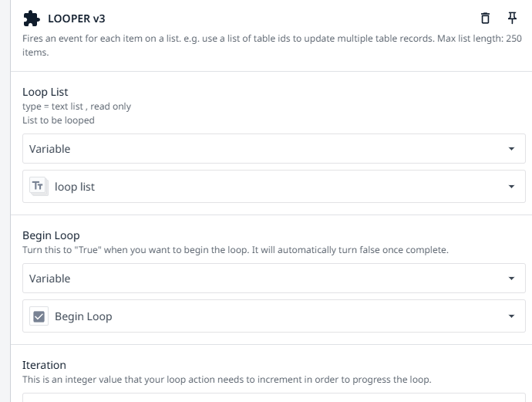This screenshot has width=532, height=402.
Task: Click the caret at right of Begin Loop variable field
Action: (511, 316)
